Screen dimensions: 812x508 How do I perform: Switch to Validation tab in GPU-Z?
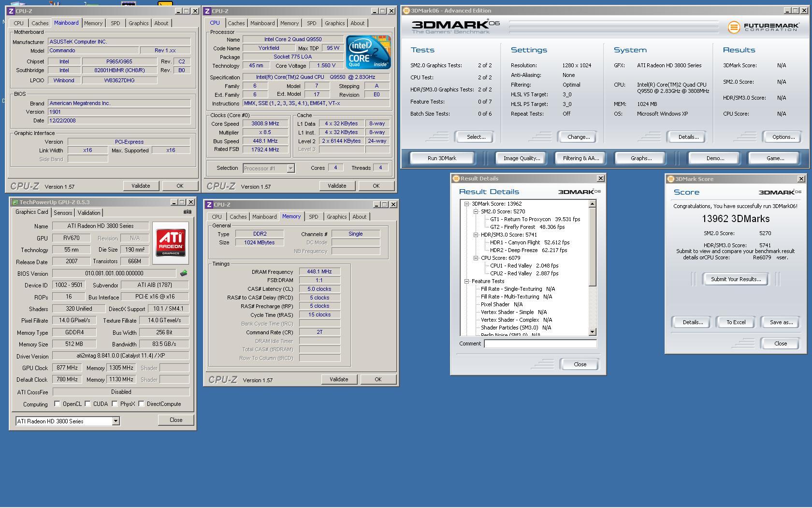coord(89,213)
